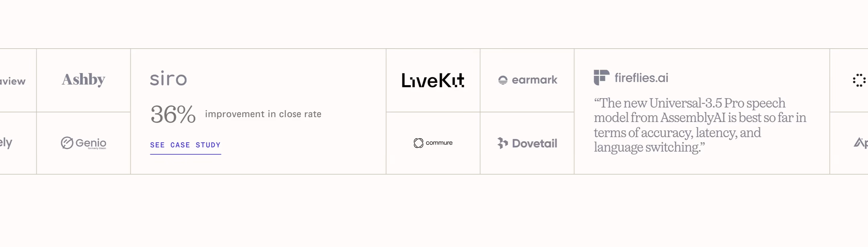Image resolution: width=868 pixels, height=247 pixels.
Task: Click the dotted circle logo
Action: [859, 80]
